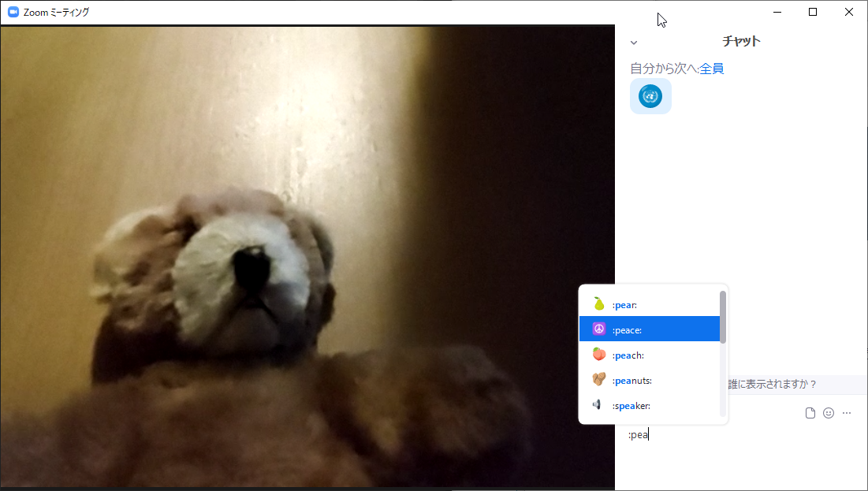Open the chat more options ellipsis
The height and width of the screenshot is (491, 868).
tap(847, 413)
